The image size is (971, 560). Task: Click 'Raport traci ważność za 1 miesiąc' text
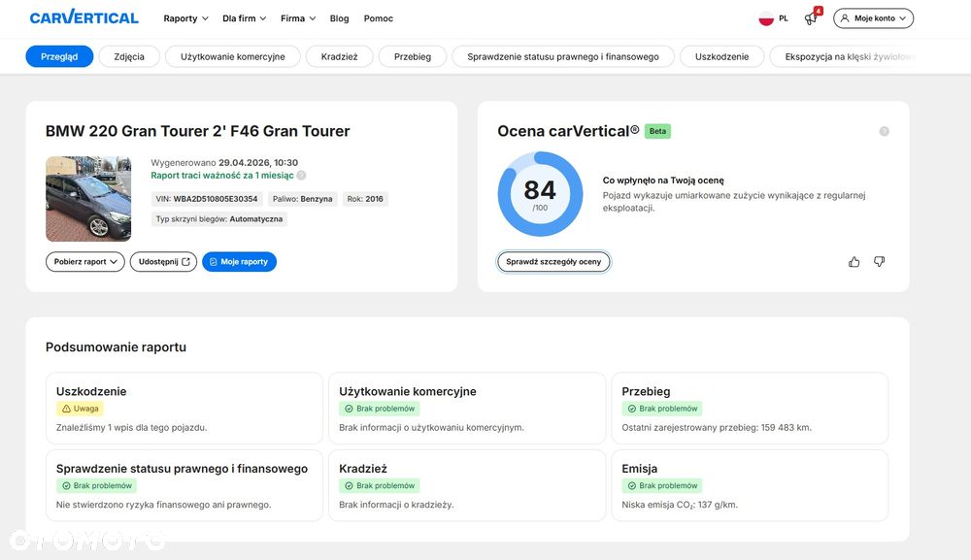[x=222, y=175]
